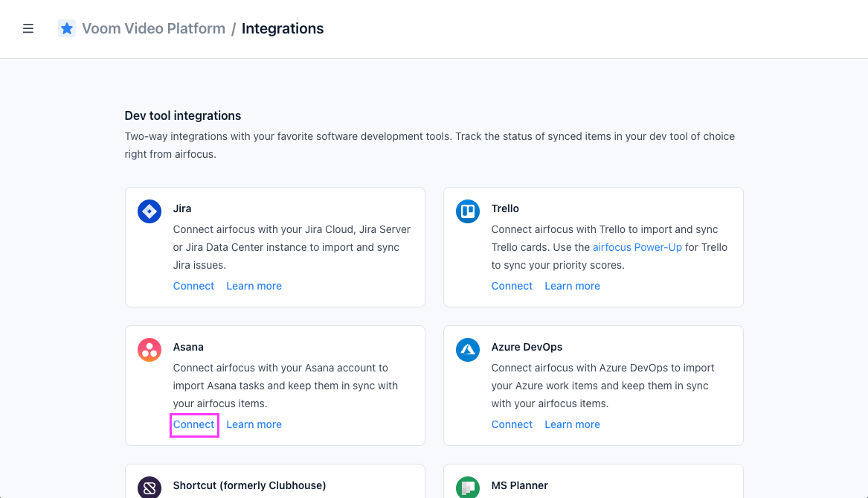Click the Asana logo icon
This screenshot has width=868, height=498.
(x=150, y=350)
